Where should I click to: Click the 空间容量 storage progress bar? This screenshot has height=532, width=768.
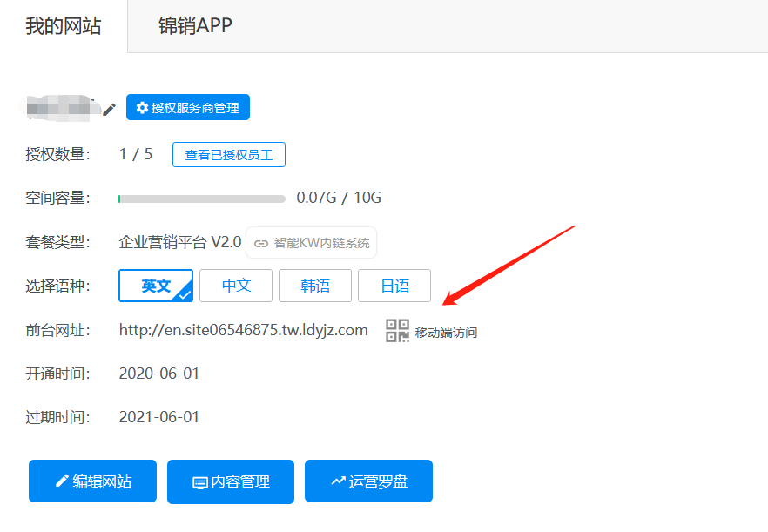[202, 199]
